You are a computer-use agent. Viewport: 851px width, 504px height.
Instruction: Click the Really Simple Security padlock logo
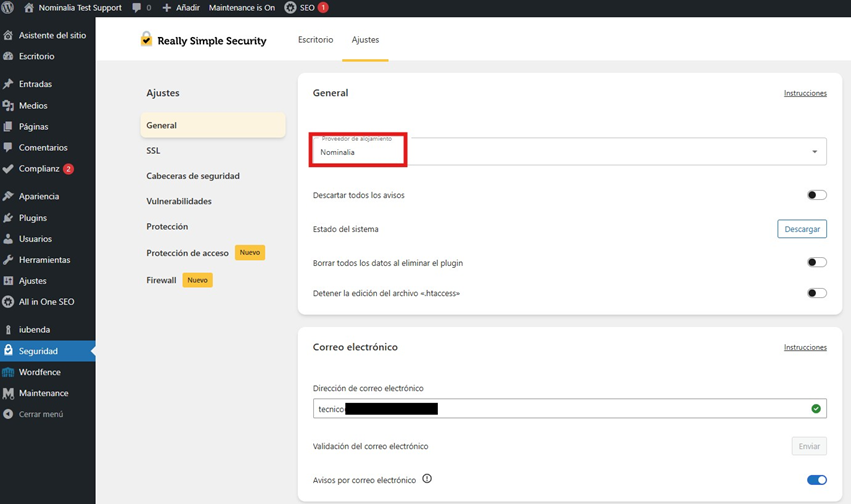tap(146, 39)
